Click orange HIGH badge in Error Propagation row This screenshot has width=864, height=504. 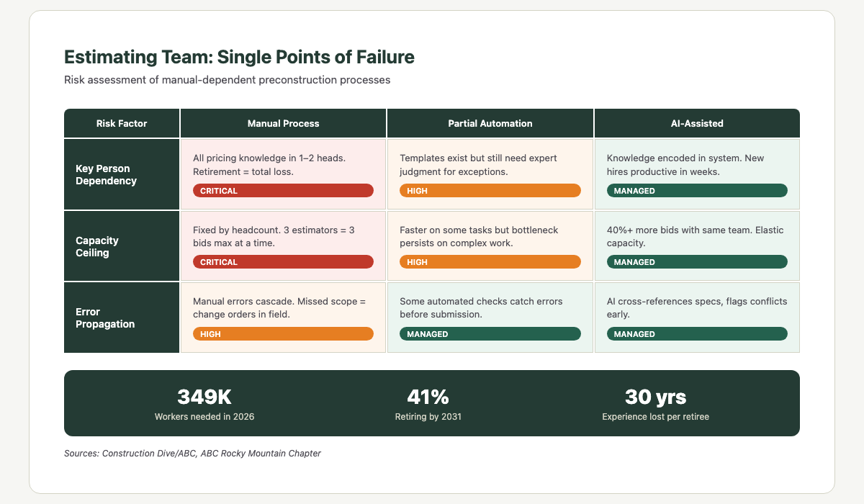point(283,334)
